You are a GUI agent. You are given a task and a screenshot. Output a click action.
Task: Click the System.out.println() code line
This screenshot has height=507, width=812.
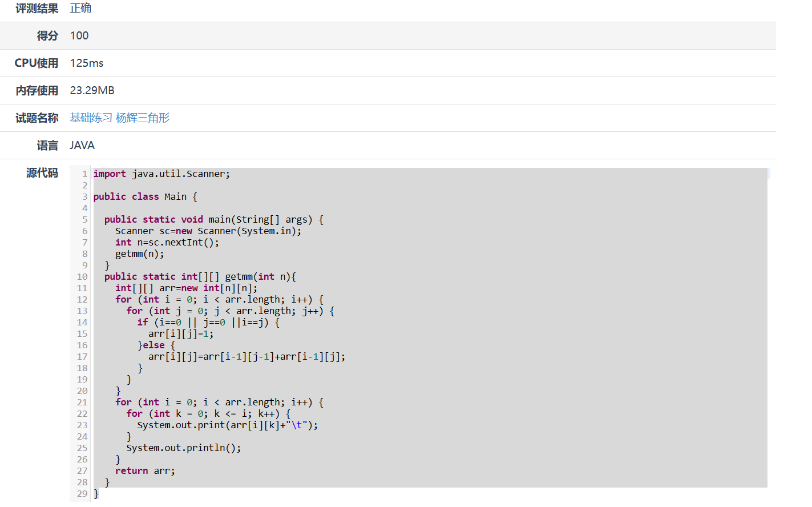[183, 448]
